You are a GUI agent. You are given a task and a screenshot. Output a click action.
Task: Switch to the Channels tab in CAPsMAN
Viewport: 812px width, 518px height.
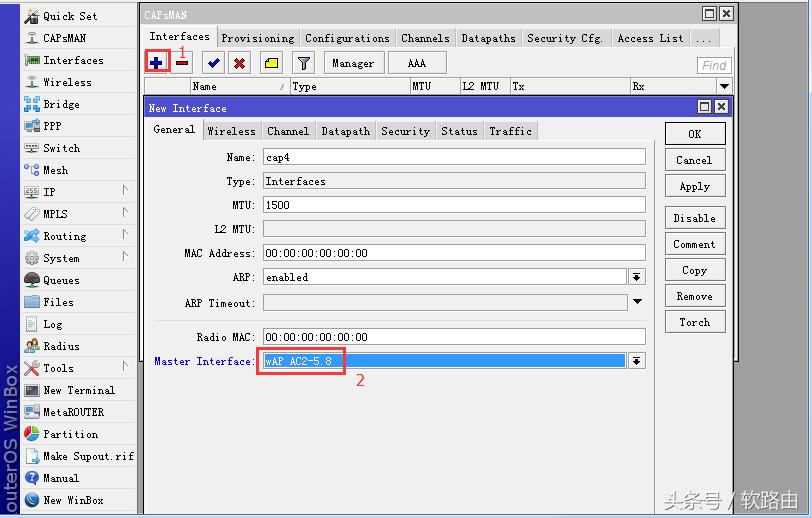pyautogui.click(x=425, y=38)
